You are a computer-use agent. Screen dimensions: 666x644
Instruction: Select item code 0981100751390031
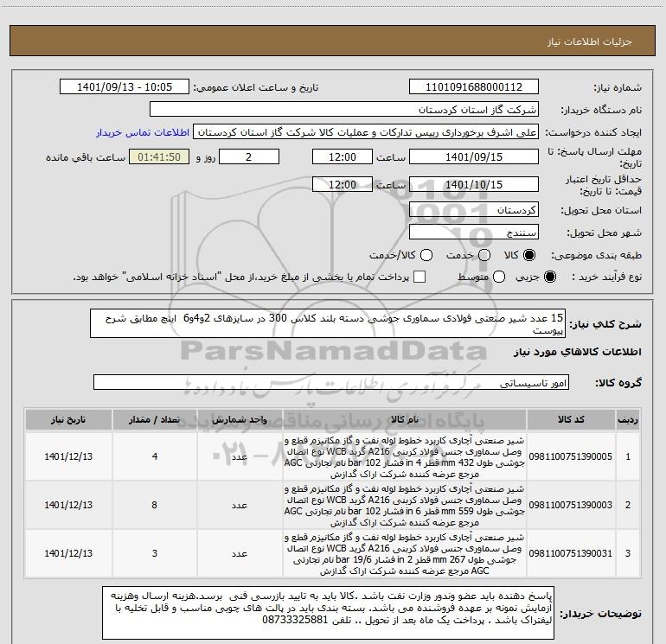[571, 553]
